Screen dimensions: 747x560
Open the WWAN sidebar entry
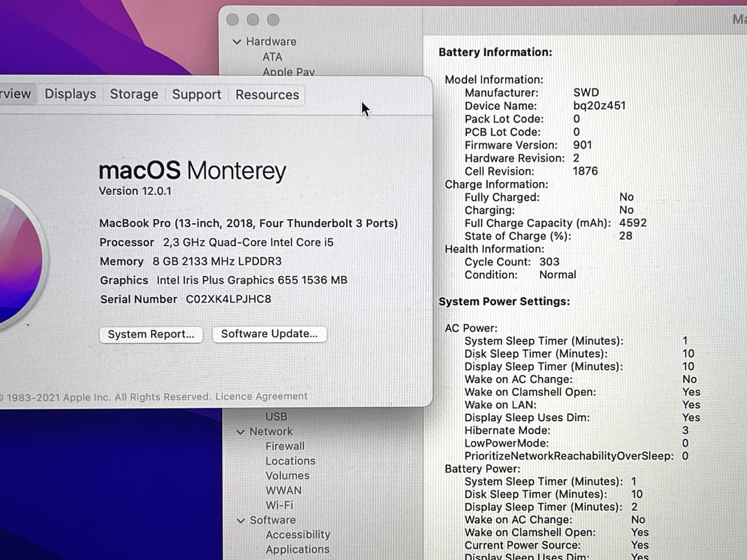click(x=283, y=491)
